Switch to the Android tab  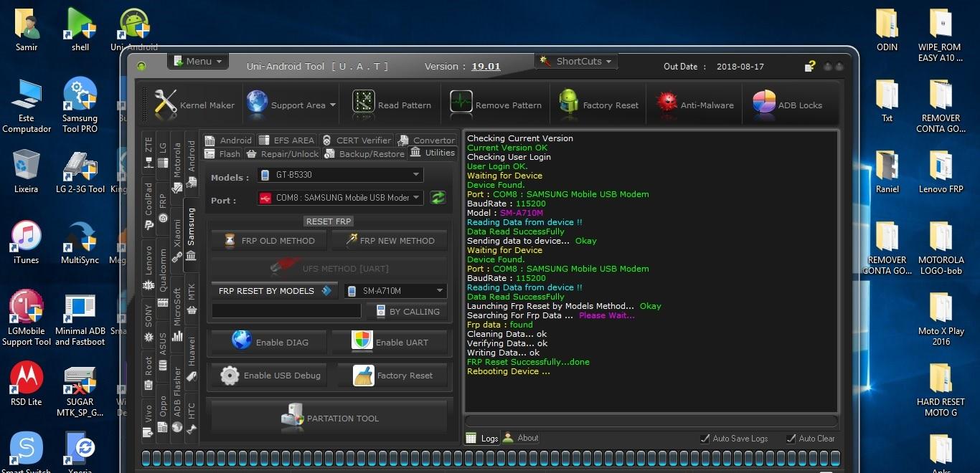click(228, 140)
